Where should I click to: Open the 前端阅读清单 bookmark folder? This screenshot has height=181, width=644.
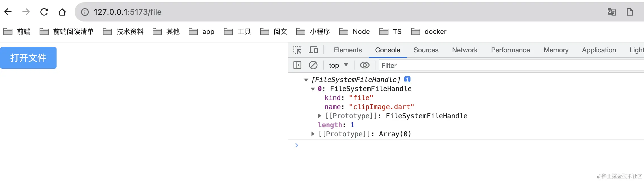(x=67, y=31)
